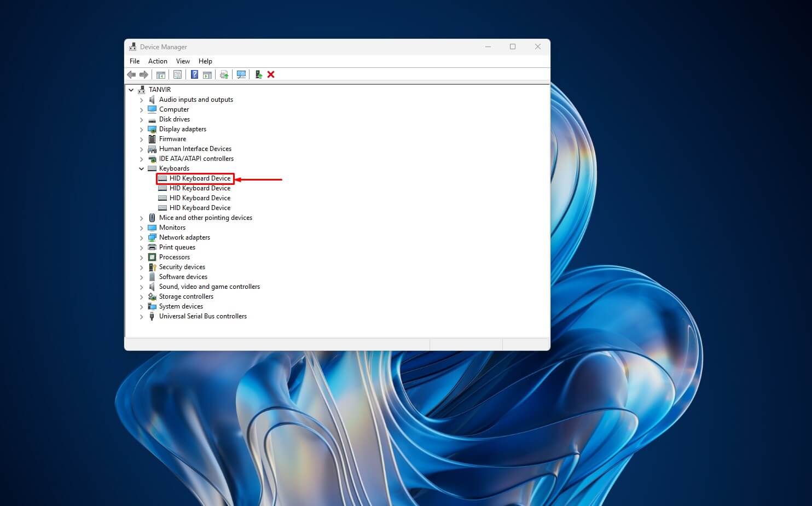Select the Keyboards label in the tree

(x=174, y=168)
